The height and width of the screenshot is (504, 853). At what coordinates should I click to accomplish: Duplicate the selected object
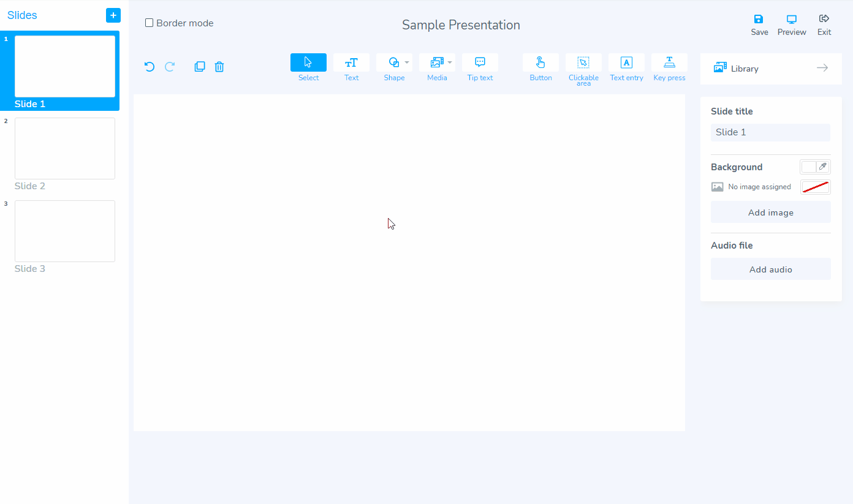tap(200, 67)
